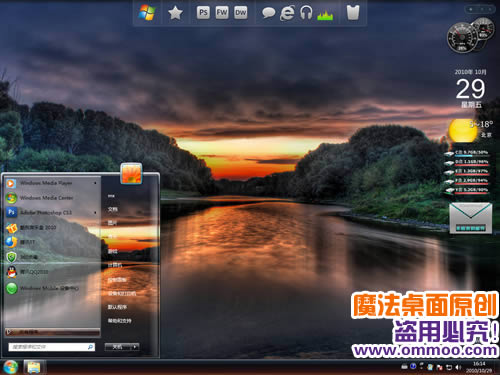
Task: Click the action center flag tray icon
Action: (x=440, y=367)
